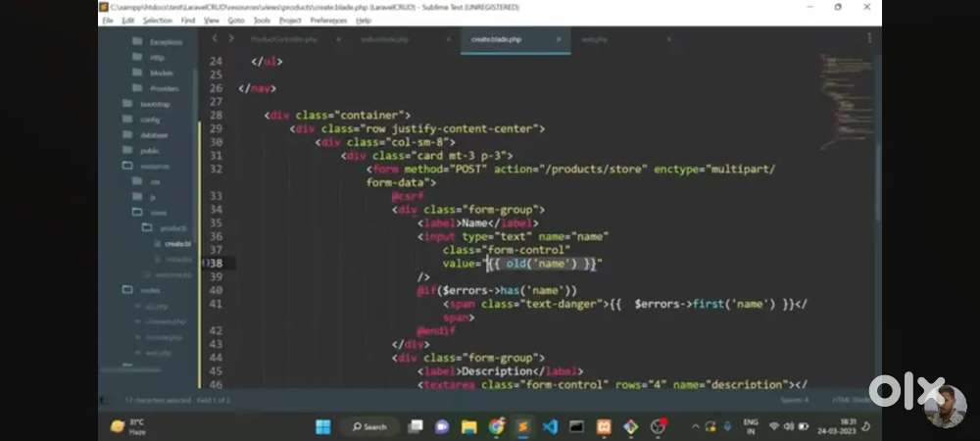Screen dimensions: 980x441
Task: Click the taskbar Search box
Action: tap(369, 426)
